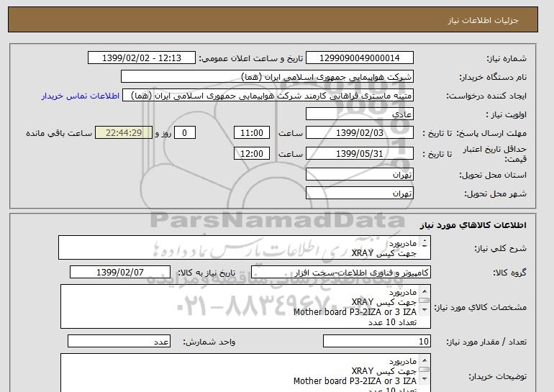Screen dimensions: 554x392
Task: Click down arrow of goods specifications scrollbar
Action: pos(424,310)
